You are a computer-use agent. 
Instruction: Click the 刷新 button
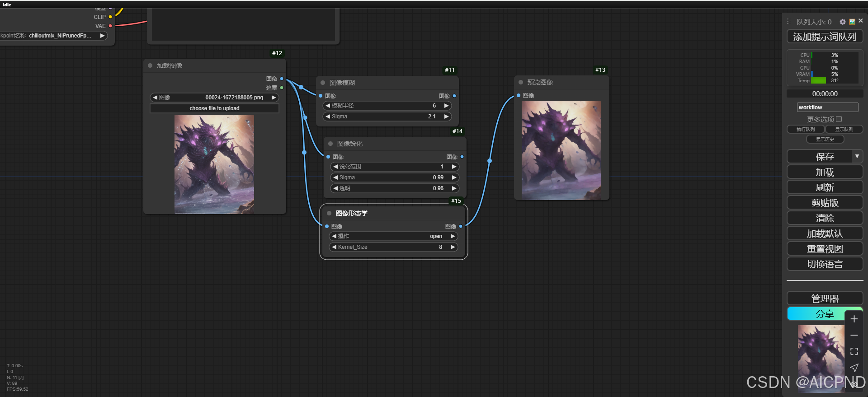click(x=825, y=187)
